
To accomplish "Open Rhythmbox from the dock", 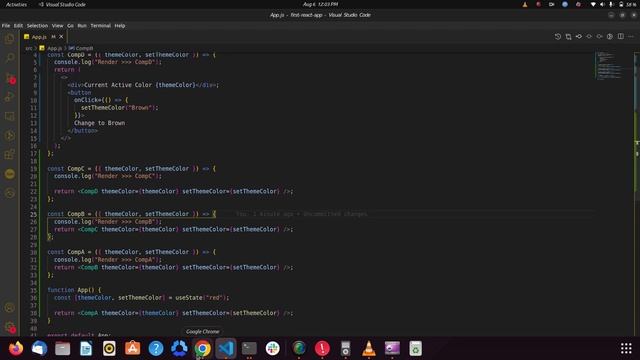I will point(109,348).
